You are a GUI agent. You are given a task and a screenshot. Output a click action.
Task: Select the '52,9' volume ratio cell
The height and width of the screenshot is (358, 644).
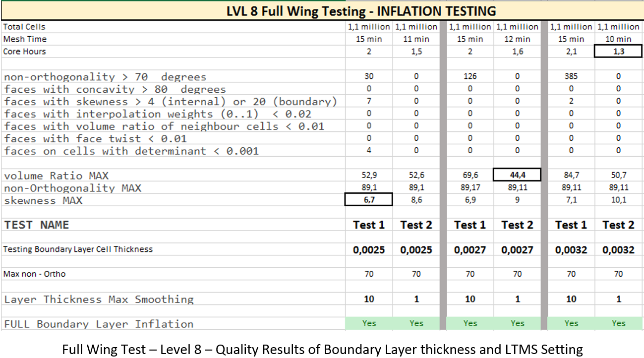369,175
